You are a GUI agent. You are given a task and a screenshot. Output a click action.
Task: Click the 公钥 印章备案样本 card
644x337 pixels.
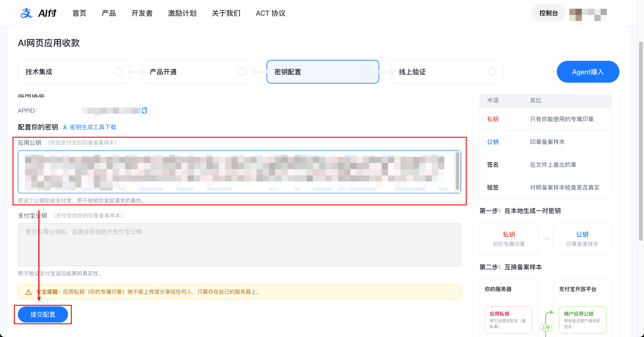click(x=582, y=239)
